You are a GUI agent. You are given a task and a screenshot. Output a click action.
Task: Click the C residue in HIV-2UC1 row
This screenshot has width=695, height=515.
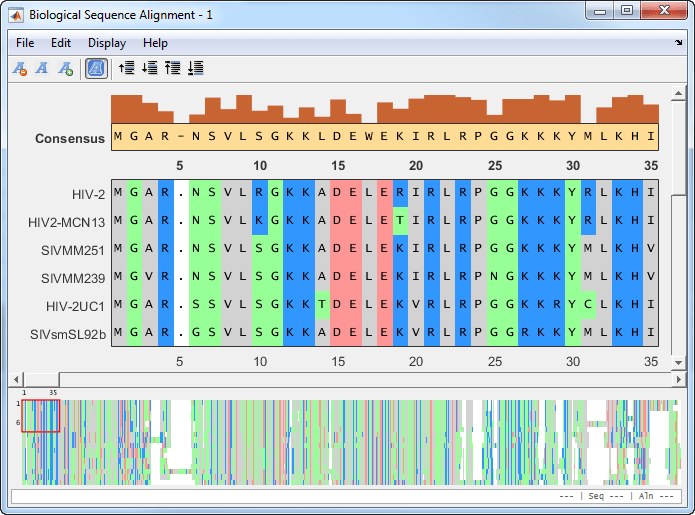(588, 304)
